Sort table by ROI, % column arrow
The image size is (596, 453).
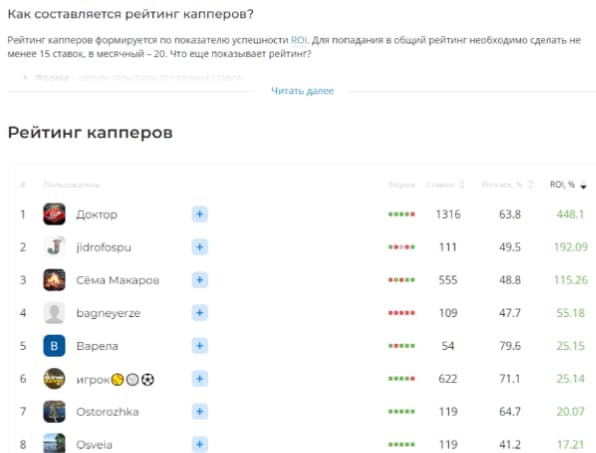pos(583,185)
